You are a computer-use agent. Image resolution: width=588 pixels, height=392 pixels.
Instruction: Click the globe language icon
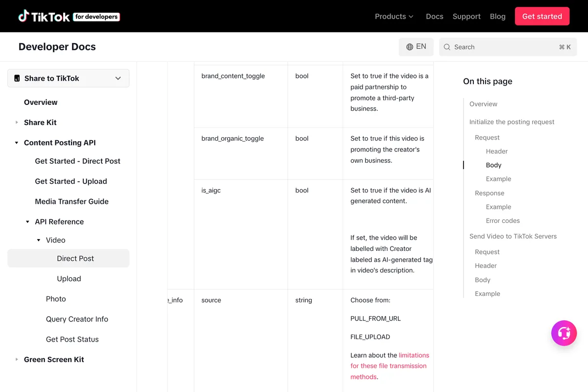(410, 47)
